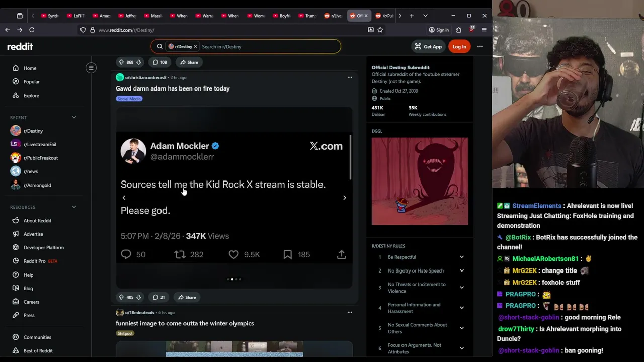
Task: Open comments on the post with 21
Action: tap(158, 297)
